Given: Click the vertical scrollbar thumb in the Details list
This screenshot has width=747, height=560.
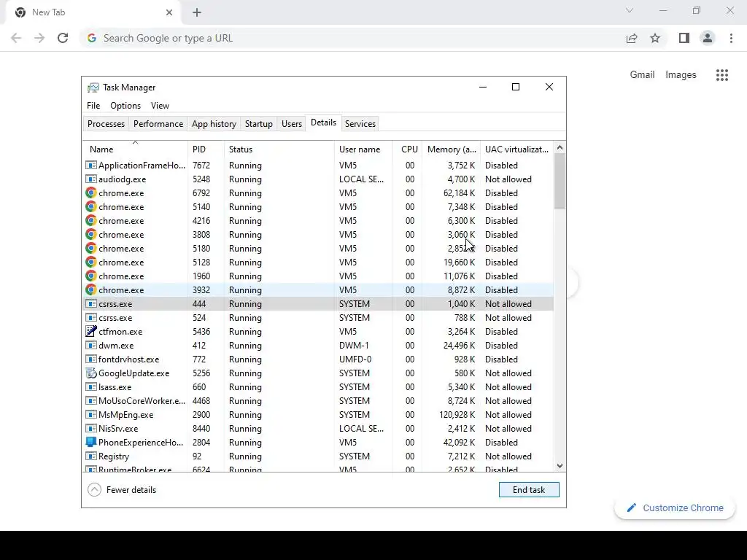Looking at the screenshot, I should (x=560, y=182).
